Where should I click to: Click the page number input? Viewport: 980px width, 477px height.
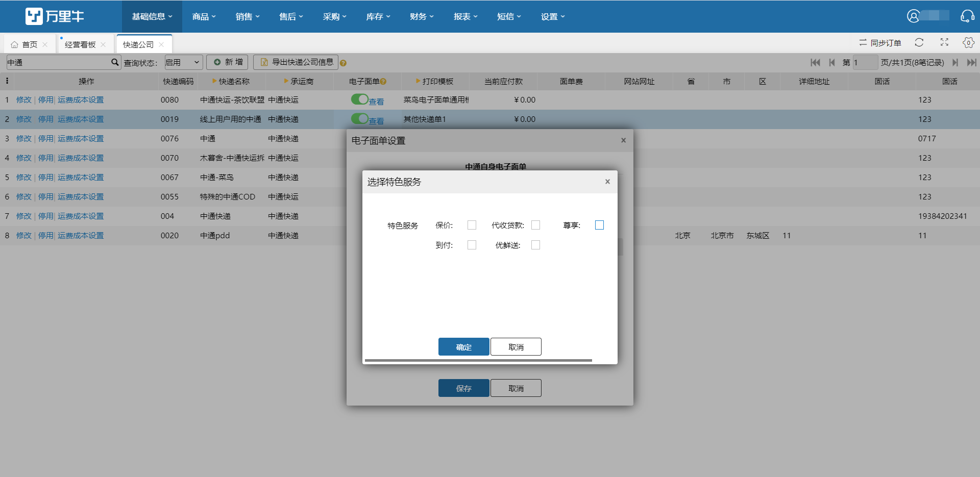click(865, 62)
